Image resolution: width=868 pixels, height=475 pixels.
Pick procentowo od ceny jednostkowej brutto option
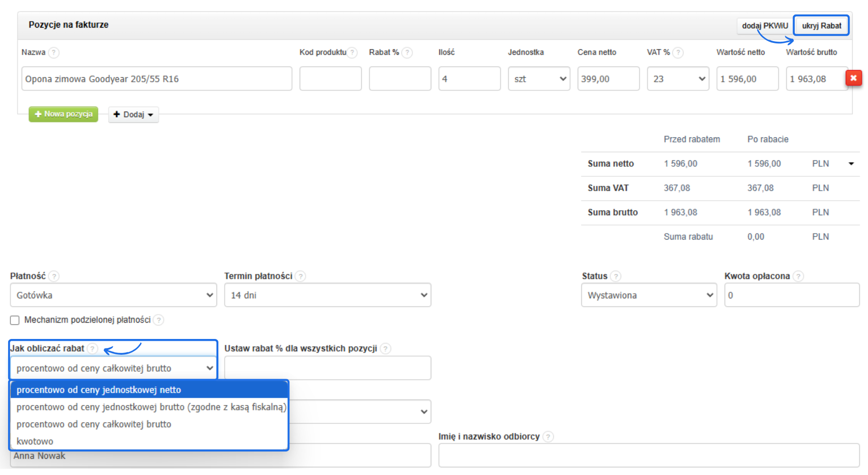click(x=151, y=407)
